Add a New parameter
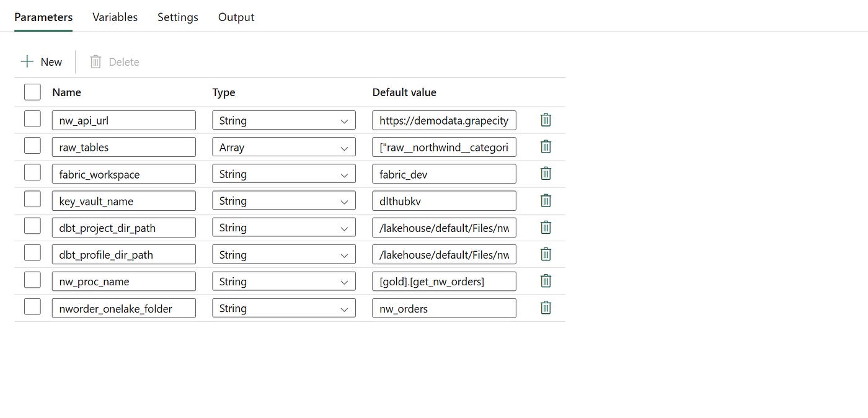 point(42,62)
